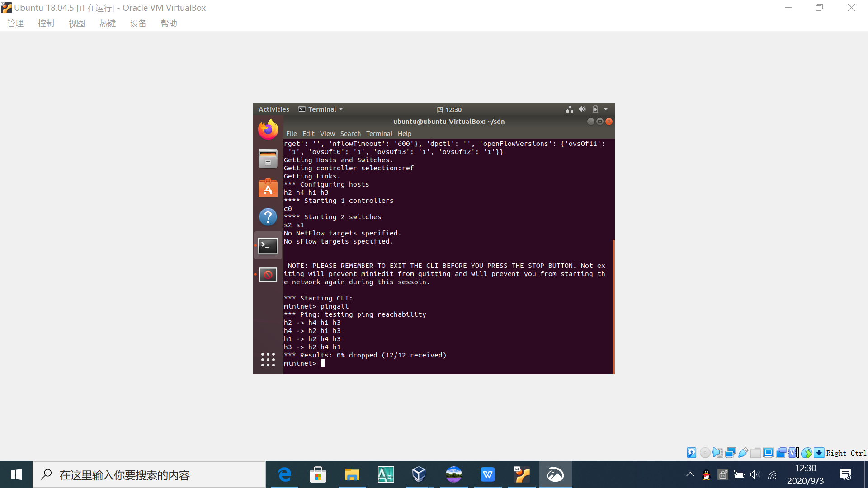The image size is (868, 488).
Task: Click the Activities button
Action: (x=274, y=109)
